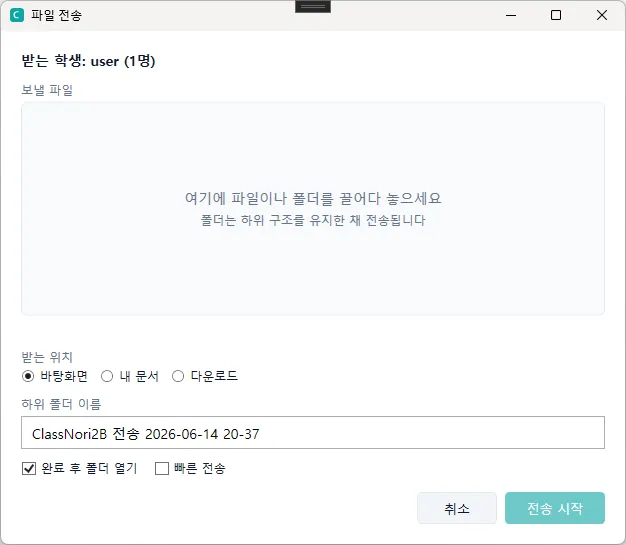Click the 받는 위치 label
This screenshot has width=626, height=545.
(47, 357)
